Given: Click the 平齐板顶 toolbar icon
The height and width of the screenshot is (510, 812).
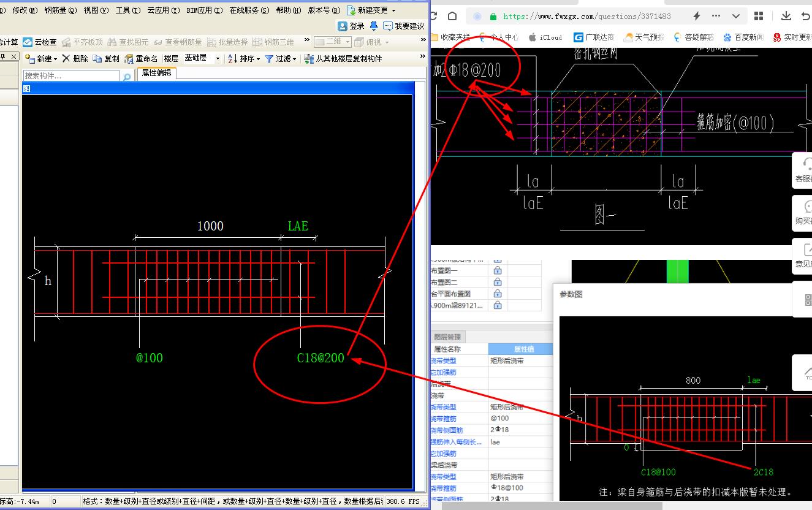Looking at the screenshot, I should (66, 42).
